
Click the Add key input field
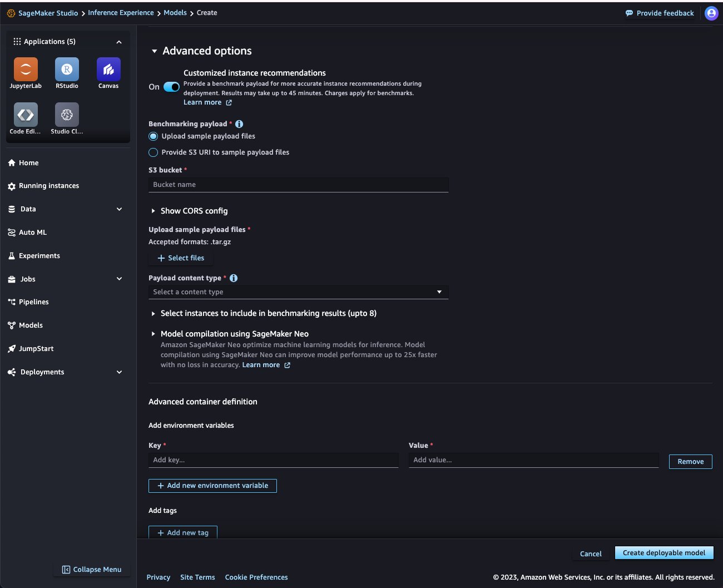tap(274, 460)
